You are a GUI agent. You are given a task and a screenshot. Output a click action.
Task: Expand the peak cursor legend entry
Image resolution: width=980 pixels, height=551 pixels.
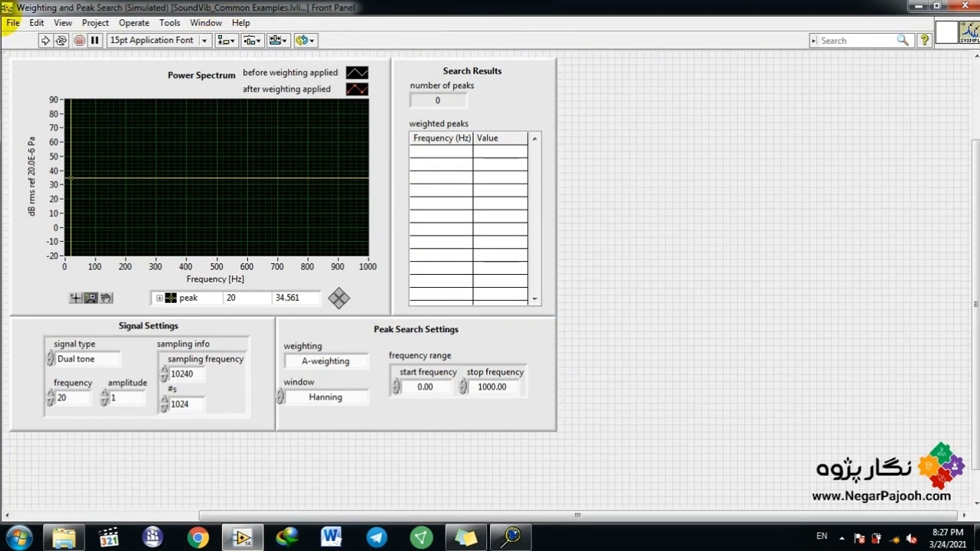coord(159,298)
